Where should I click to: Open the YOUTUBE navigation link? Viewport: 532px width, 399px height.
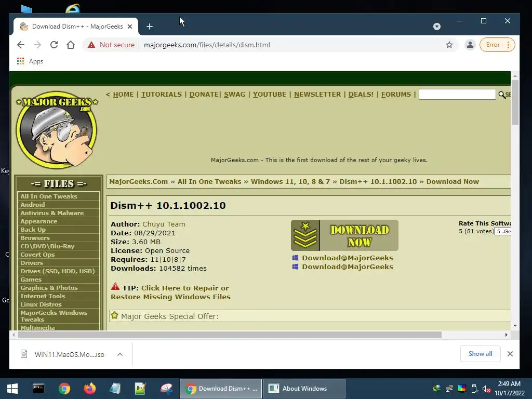(x=270, y=95)
